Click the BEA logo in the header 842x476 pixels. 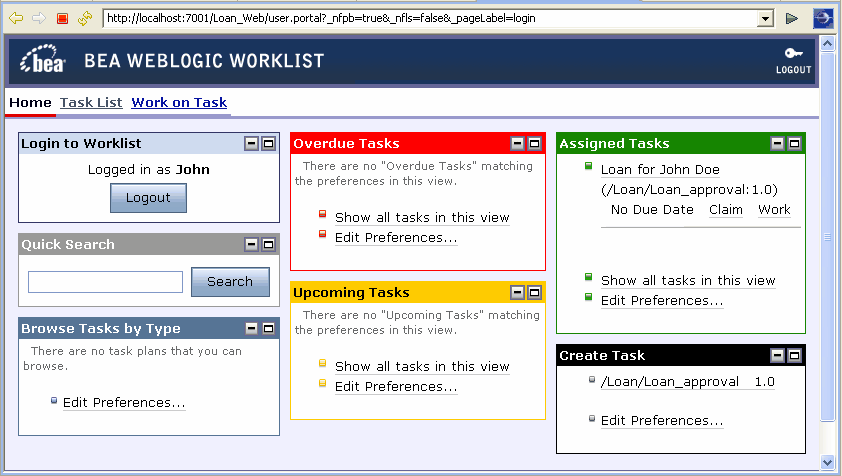coord(42,59)
